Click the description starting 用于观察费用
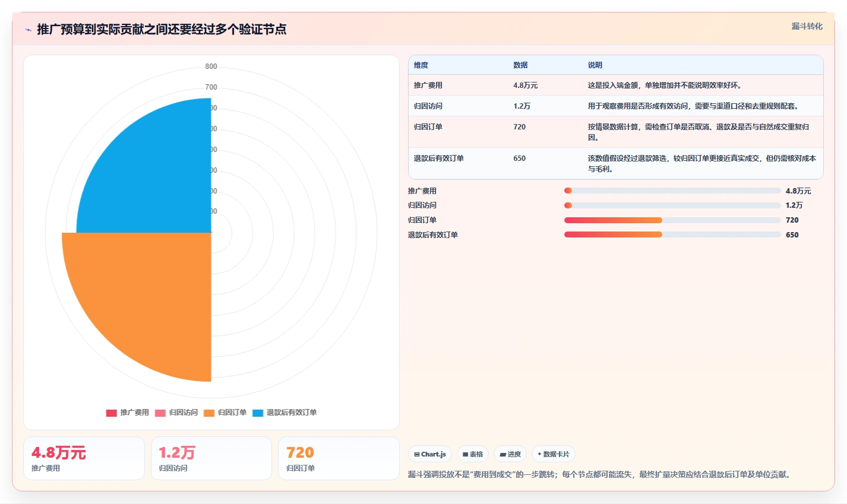 [693, 106]
